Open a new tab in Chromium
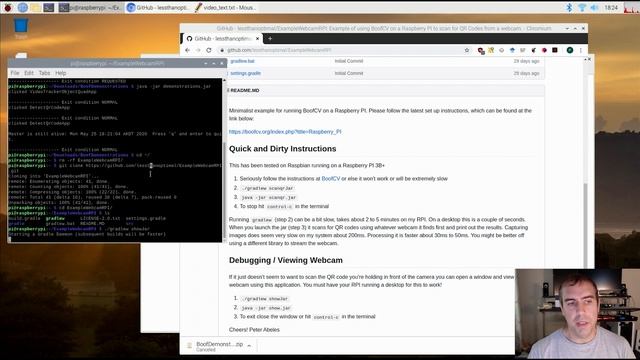The width and height of the screenshot is (640, 360). (x=270, y=38)
